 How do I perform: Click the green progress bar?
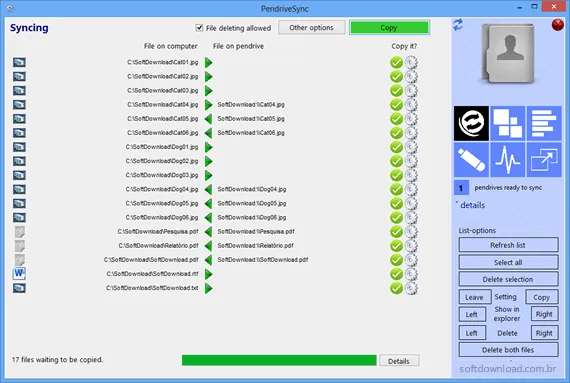coord(279,360)
